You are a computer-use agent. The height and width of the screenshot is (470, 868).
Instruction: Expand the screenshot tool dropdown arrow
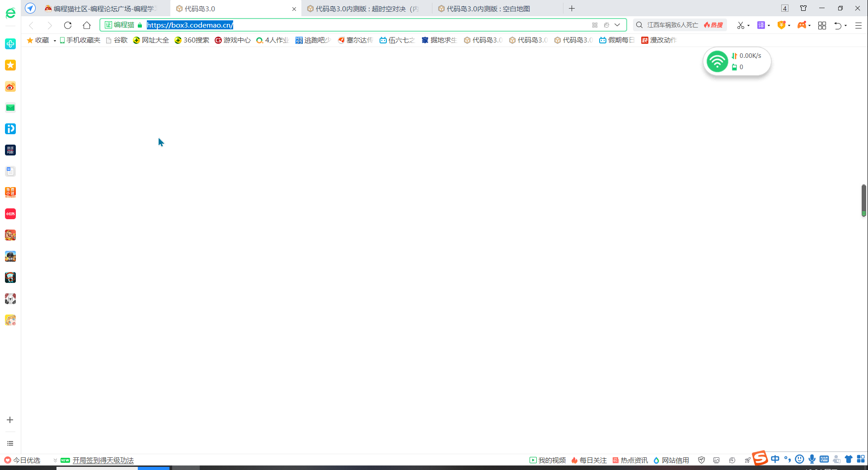749,26
